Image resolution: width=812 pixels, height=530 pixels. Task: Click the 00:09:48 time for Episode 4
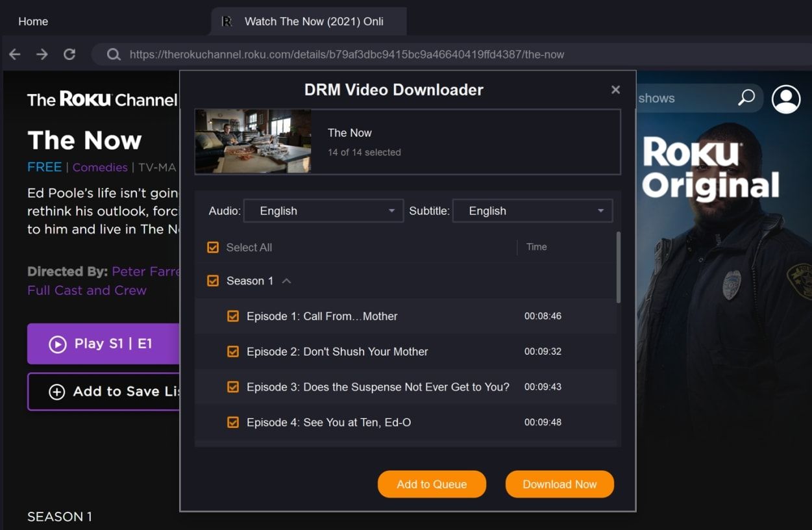[x=543, y=422]
